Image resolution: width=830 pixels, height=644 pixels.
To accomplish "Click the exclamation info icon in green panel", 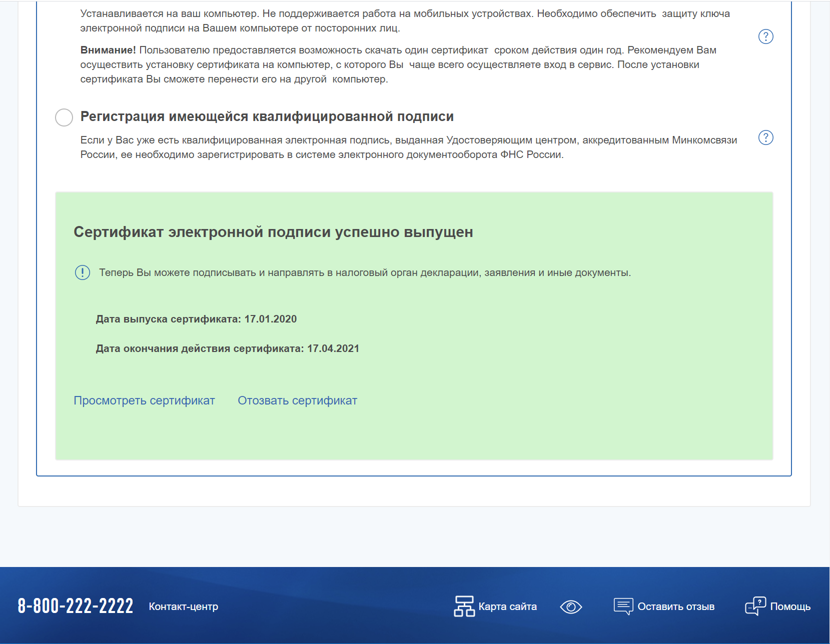I will tap(82, 272).
